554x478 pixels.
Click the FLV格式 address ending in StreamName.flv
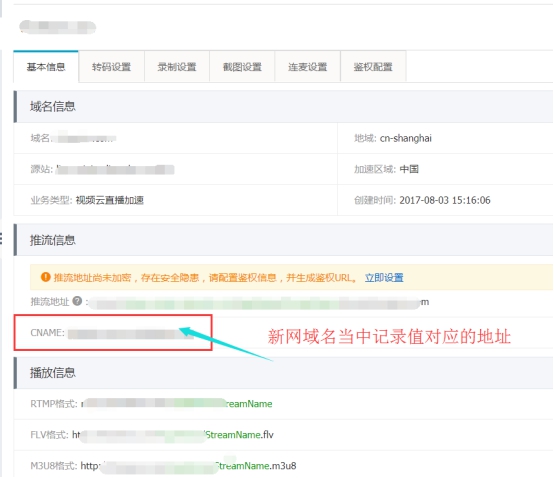173,435
